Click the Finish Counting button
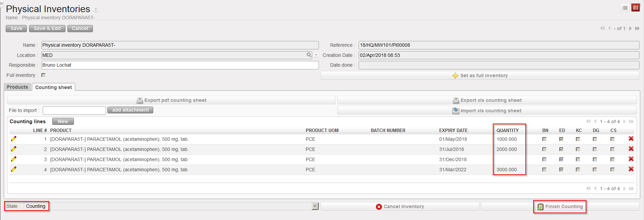This screenshot has height=220, width=644. [560, 206]
